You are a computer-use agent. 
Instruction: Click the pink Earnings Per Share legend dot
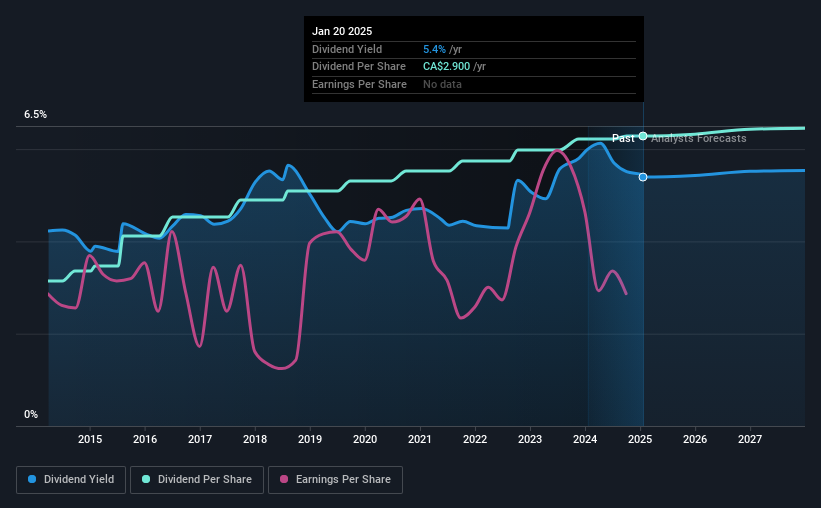click(284, 479)
